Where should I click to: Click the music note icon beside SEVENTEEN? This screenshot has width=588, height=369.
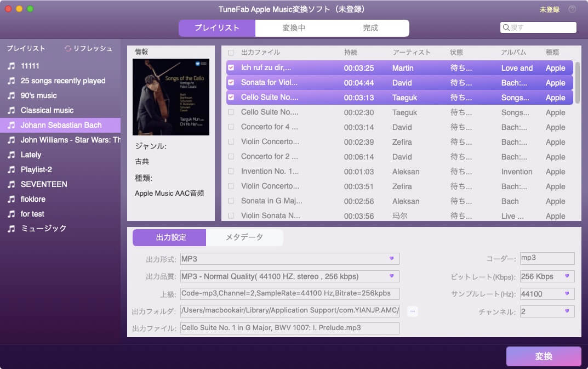pyautogui.click(x=11, y=184)
